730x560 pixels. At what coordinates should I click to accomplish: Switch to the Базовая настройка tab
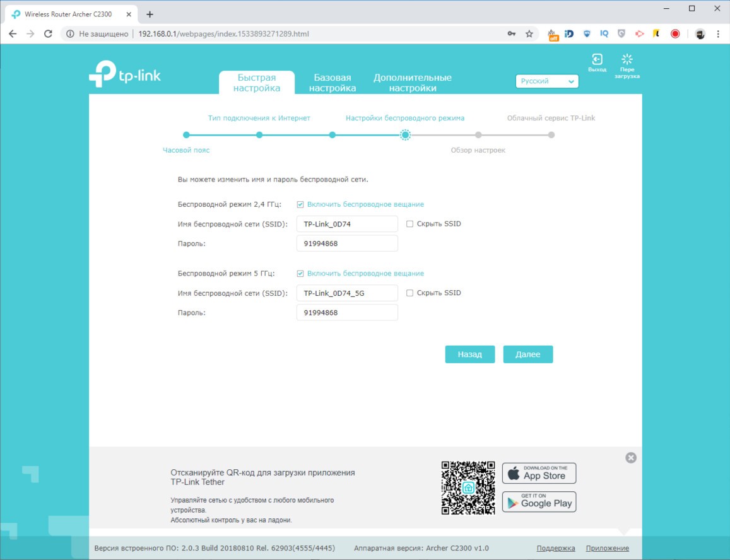click(333, 83)
